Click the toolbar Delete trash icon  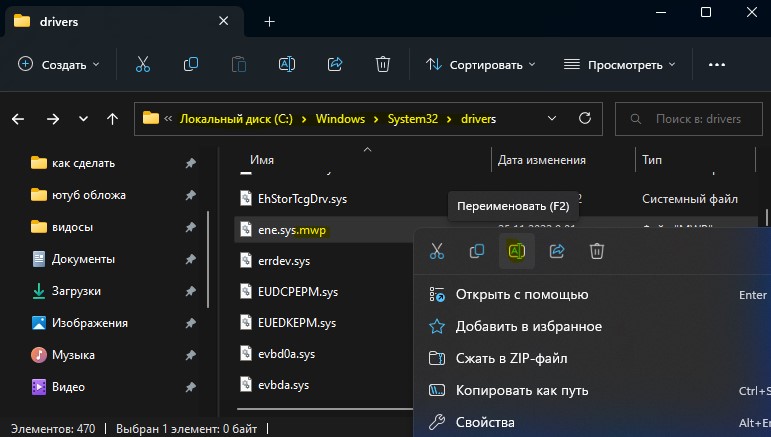click(383, 64)
